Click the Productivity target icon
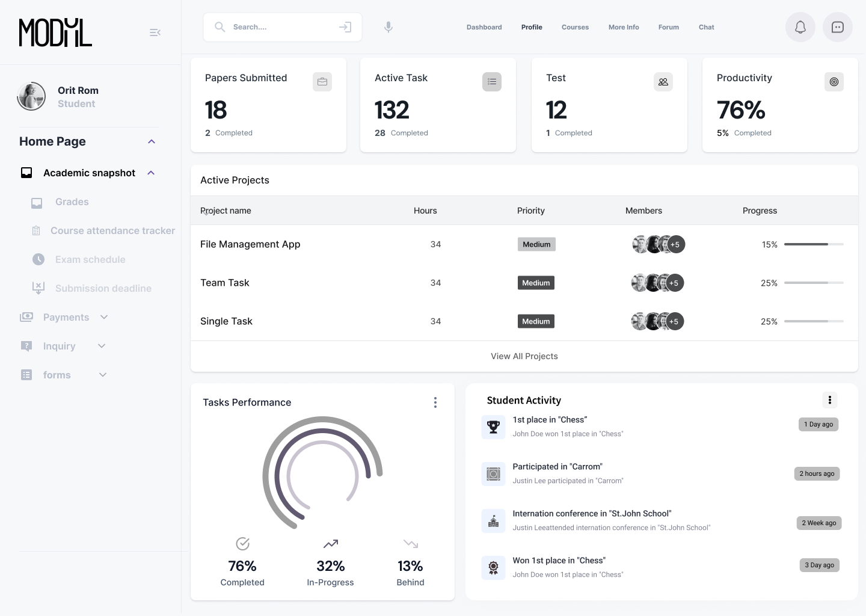The image size is (866, 616). pos(834,82)
